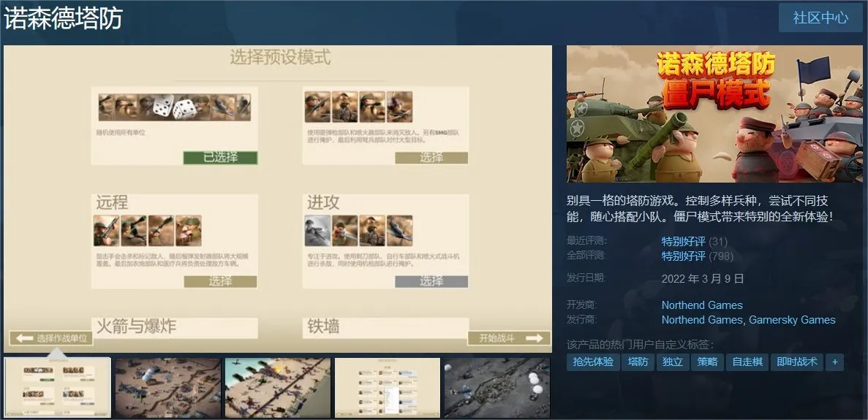Screen dimensions: 868x420
Task: Select the second battlefield screenshot thumbnail
Action: coord(167,388)
